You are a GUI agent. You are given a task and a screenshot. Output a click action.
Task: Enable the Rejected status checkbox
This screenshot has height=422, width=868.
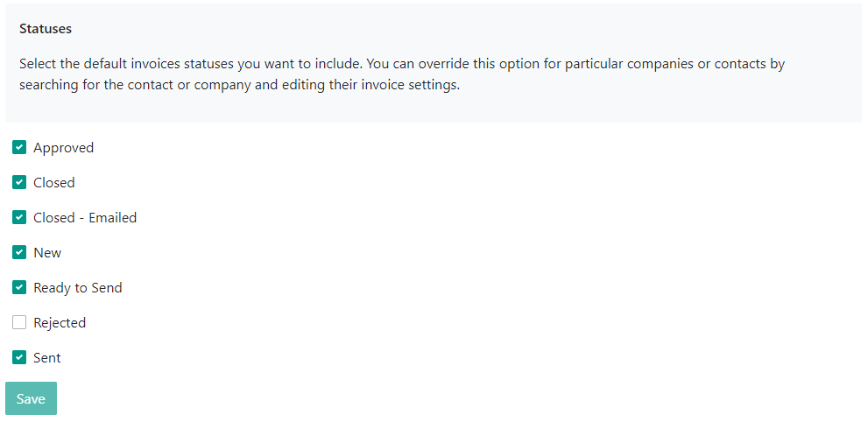(19, 322)
